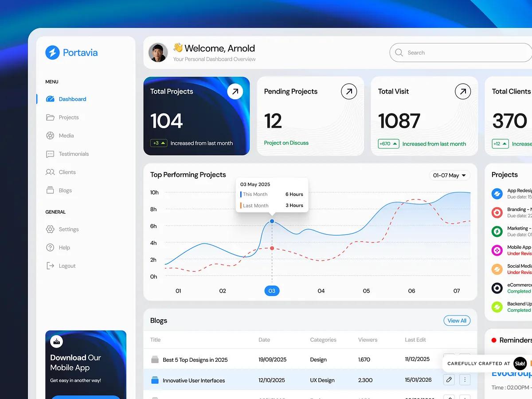The width and height of the screenshot is (532, 399).
Task: Click the Last Edit column header
Action: [415, 340]
